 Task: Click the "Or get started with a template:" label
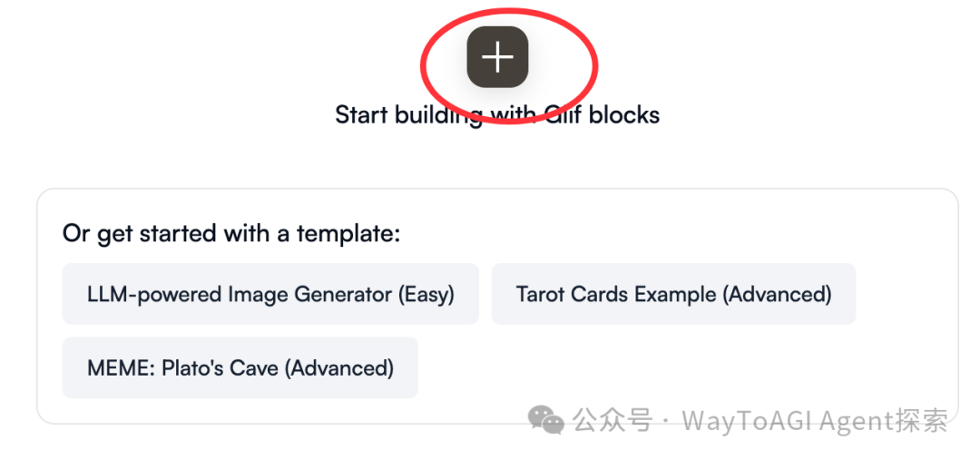[231, 234]
